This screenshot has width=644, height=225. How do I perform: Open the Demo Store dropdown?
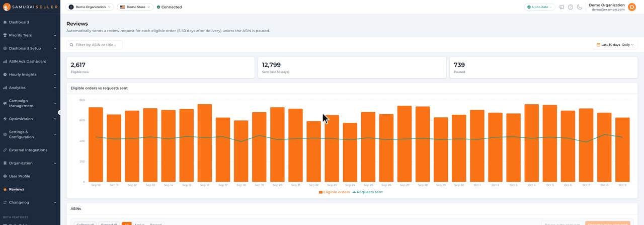click(x=135, y=7)
